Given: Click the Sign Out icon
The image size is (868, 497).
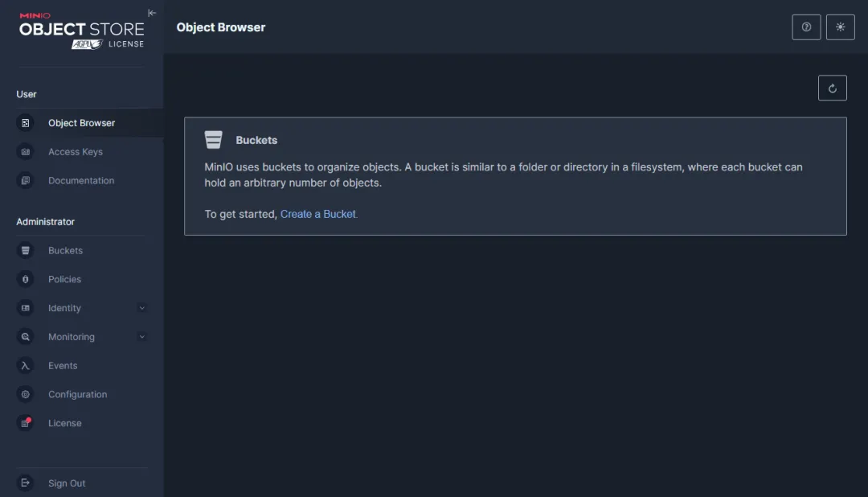Looking at the screenshot, I should (x=26, y=483).
